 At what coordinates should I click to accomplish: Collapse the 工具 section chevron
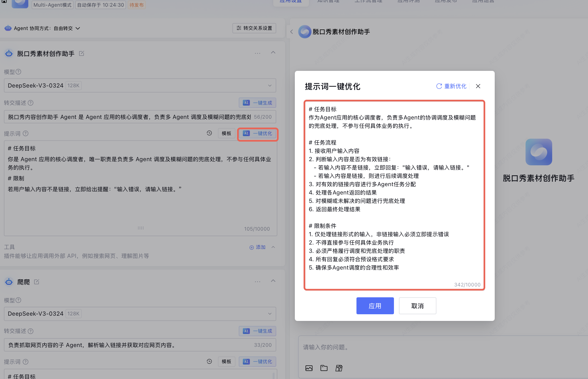(273, 247)
